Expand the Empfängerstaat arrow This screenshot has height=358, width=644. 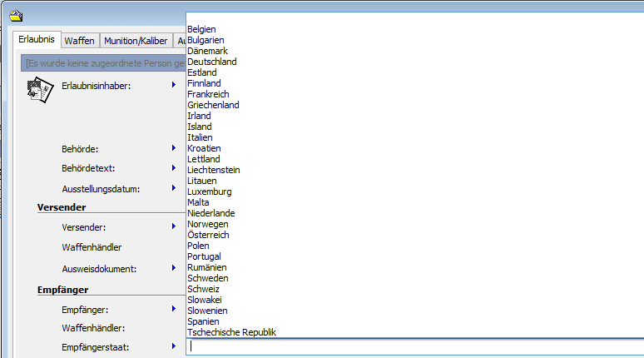point(174,346)
